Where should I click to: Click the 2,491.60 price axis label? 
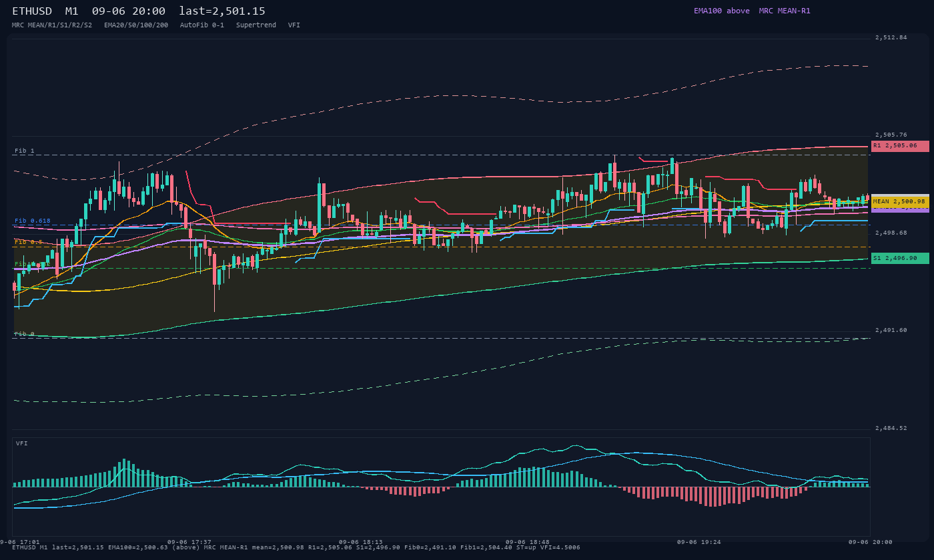coord(891,330)
